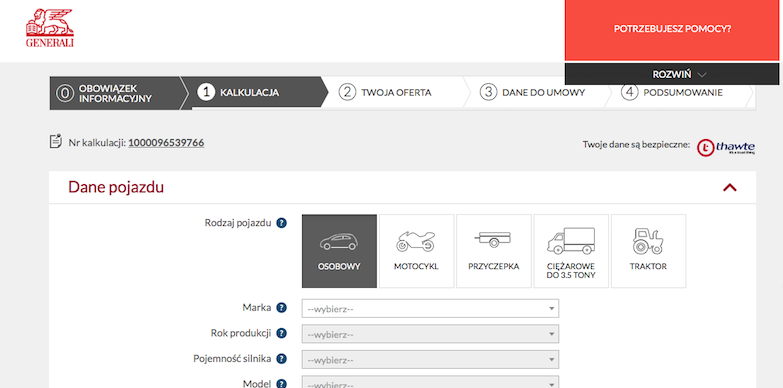Expand the Rozwiń help panel
Viewport: 783px width, 388px height.
[672, 74]
